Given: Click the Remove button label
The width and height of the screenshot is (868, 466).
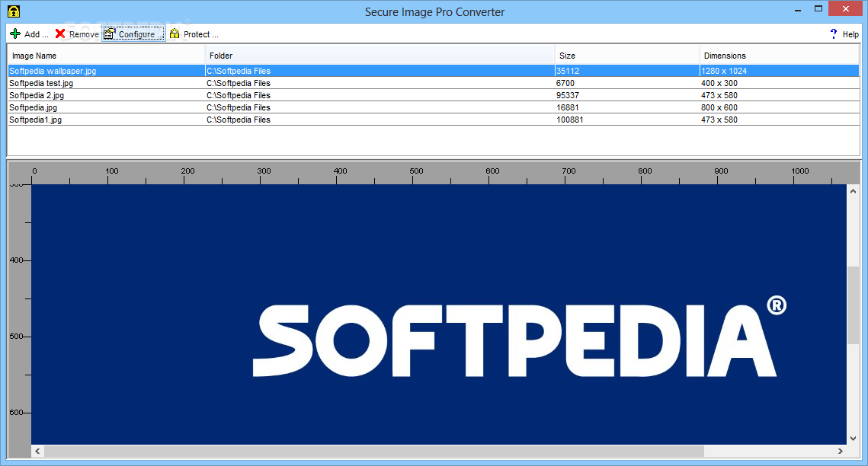Looking at the screenshot, I should coord(84,34).
